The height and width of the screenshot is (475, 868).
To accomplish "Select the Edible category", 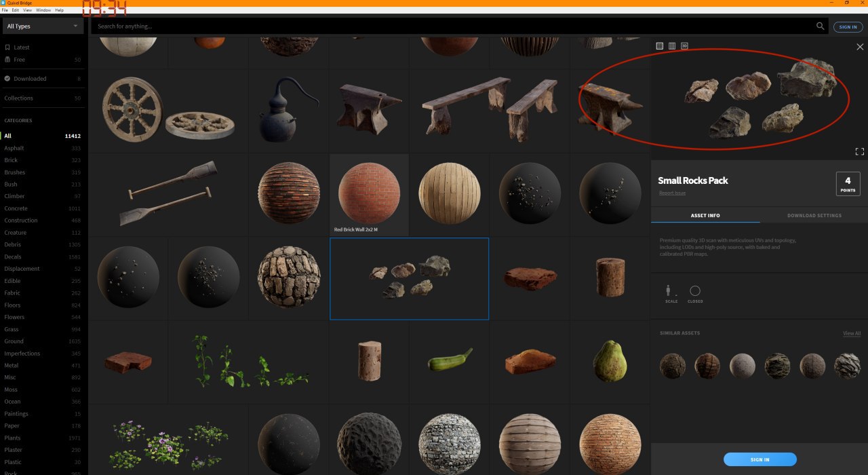I will 43,281.
